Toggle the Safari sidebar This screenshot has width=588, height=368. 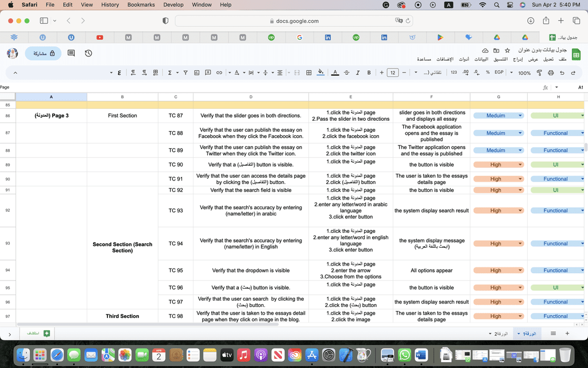tap(44, 21)
